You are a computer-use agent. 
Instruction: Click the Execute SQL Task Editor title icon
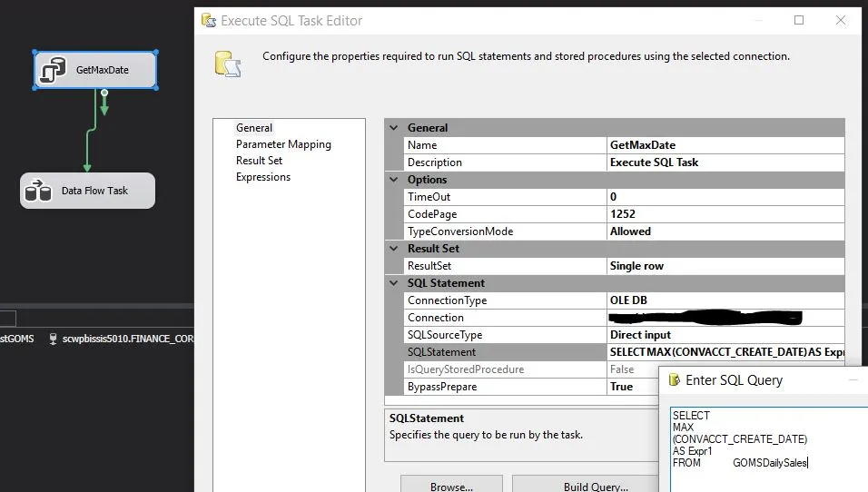coord(209,21)
